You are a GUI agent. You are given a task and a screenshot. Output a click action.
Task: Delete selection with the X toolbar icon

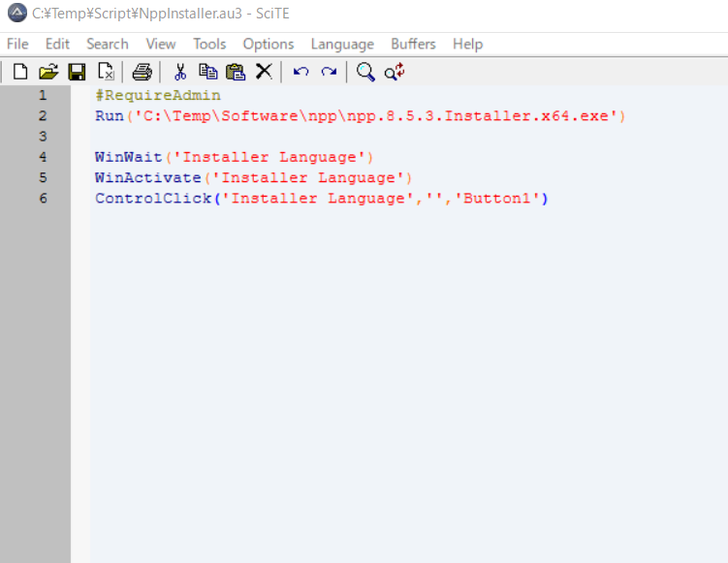(263, 72)
